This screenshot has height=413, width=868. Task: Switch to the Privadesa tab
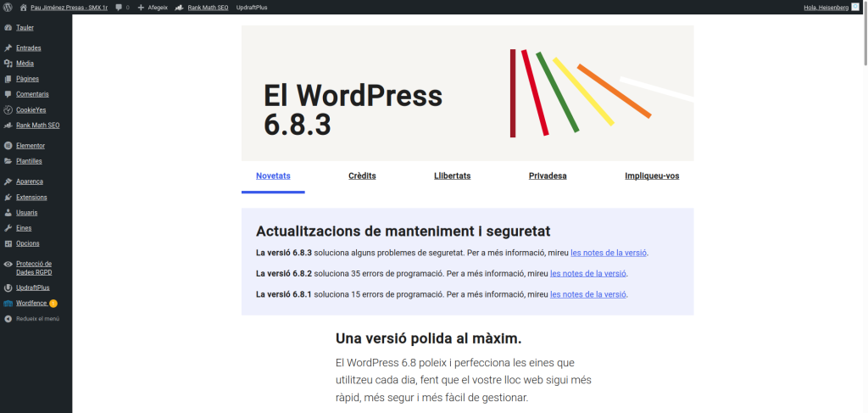coord(548,176)
